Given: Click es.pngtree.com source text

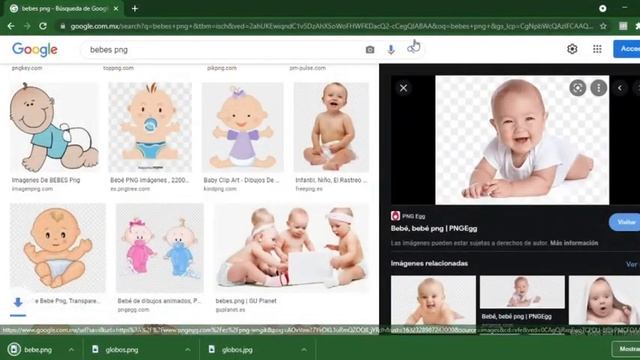Looking at the screenshot, I should 130,189.
